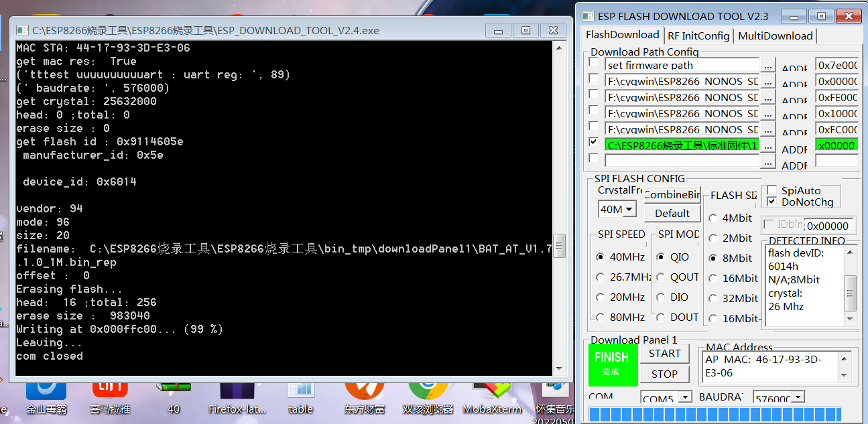This screenshot has width=868, height=424.
Task: Open the COM5 port dropdown
Action: click(685, 397)
